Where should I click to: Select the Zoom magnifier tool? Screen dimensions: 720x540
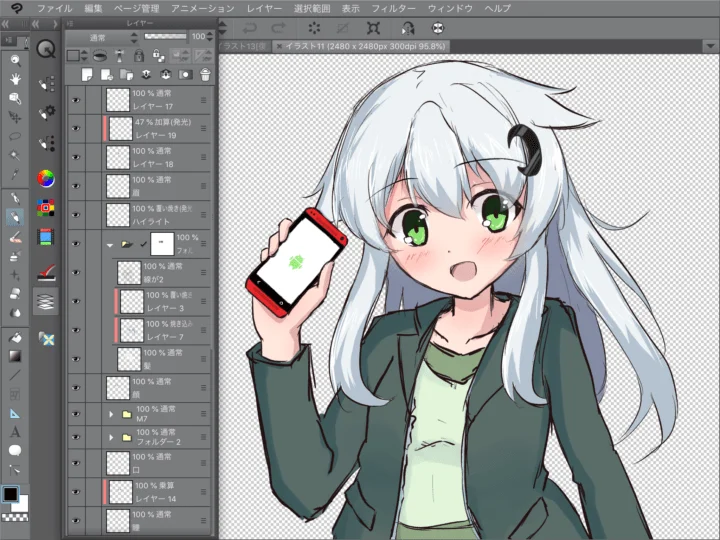pos(16,59)
